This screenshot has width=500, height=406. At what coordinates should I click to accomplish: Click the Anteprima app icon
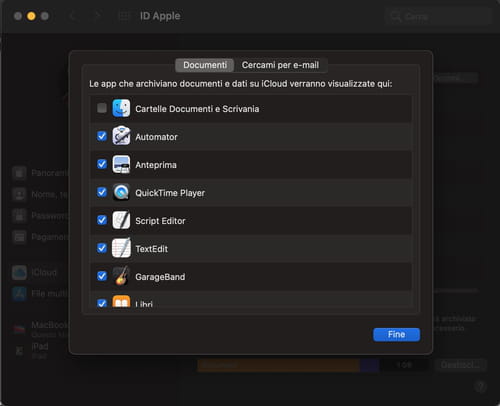[121, 164]
